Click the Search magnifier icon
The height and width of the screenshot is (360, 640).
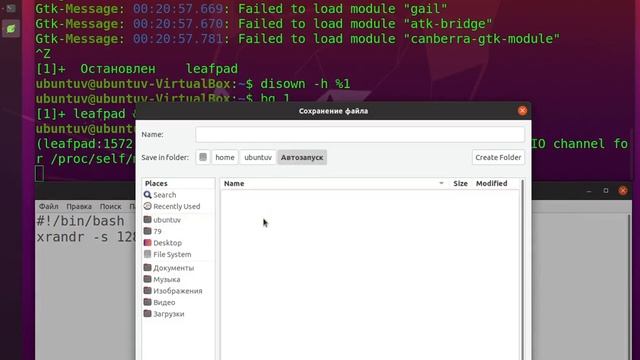[x=147, y=195]
